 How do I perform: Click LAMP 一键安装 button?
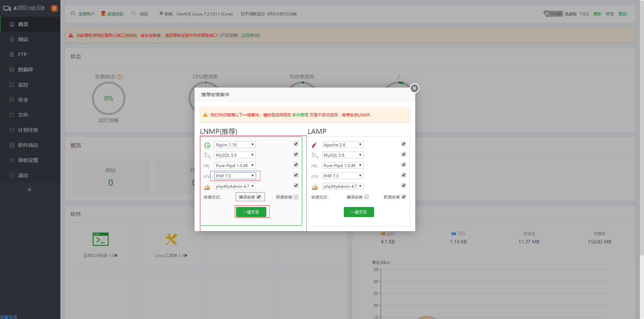point(359,212)
